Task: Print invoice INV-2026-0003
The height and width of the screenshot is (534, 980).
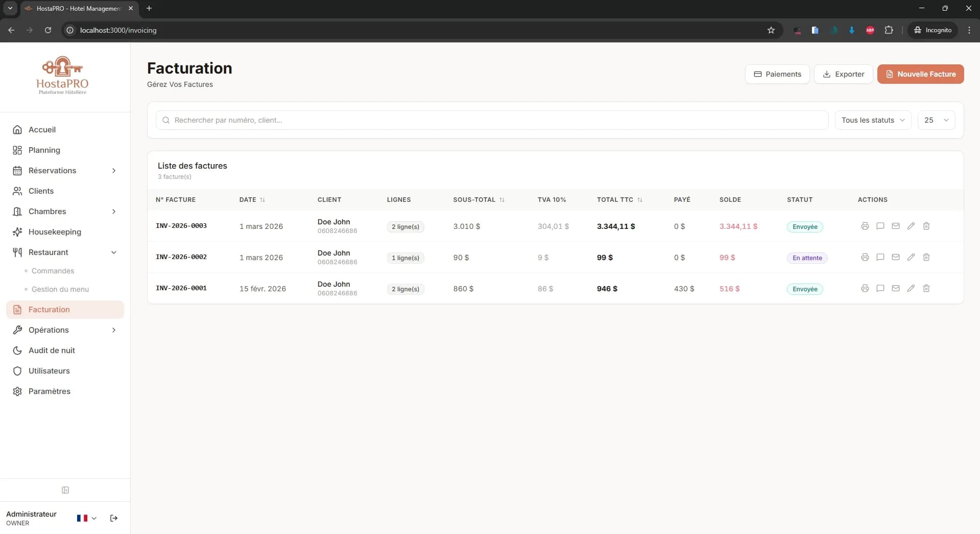Action: (864, 226)
